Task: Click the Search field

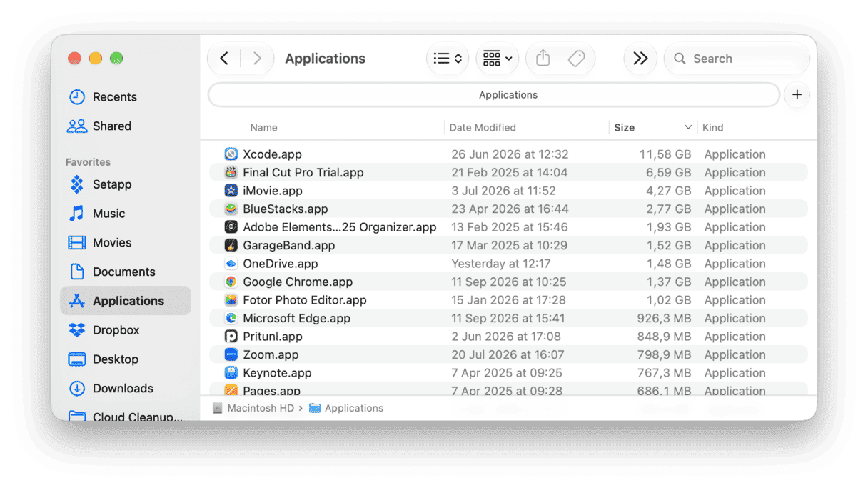Action: point(737,59)
